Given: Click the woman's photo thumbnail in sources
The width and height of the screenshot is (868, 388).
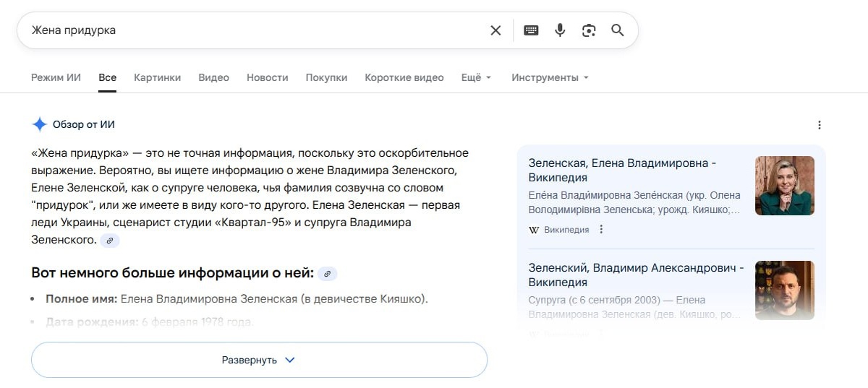Looking at the screenshot, I should point(784,186).
